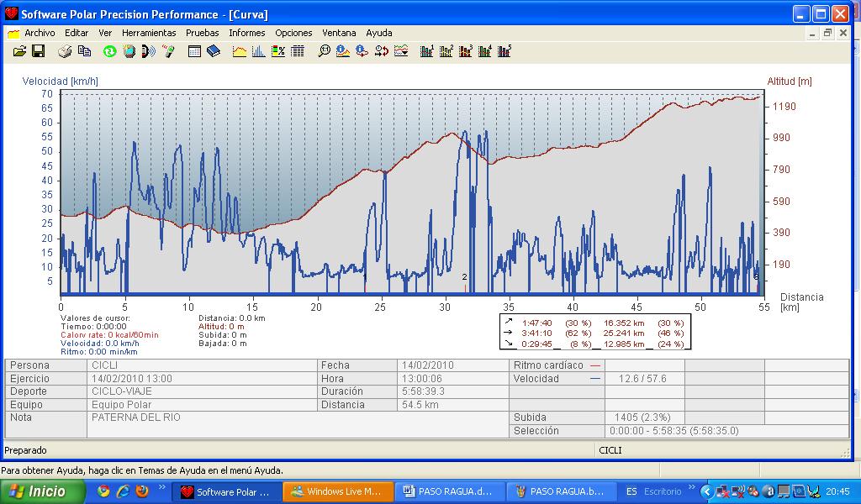
Task: Click the Distancia value 54.5 km
Action: pyautogui.click(x=420, y=405)
